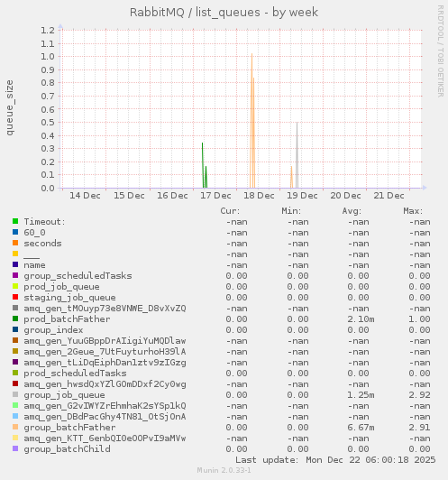Click the Min: column header

tap(291, 211)
